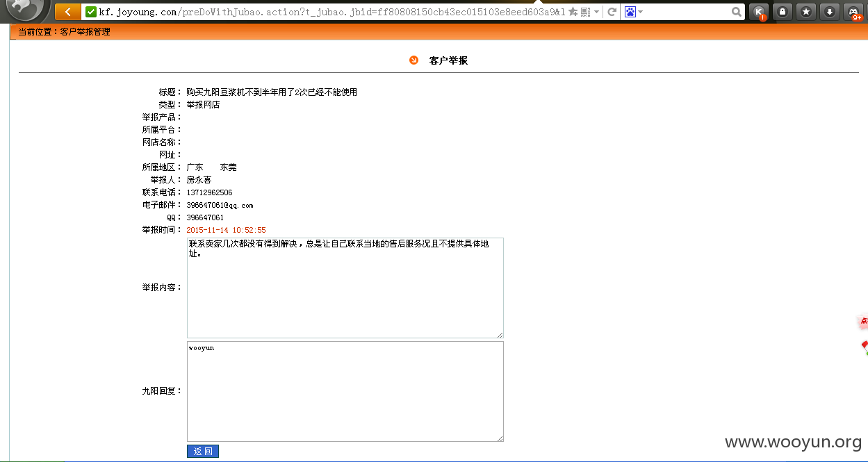The height and width of the screenshot is (462, 868).
Task: Click the orange arrow icon beside 客户举报
Action: [x=414, y=60]
